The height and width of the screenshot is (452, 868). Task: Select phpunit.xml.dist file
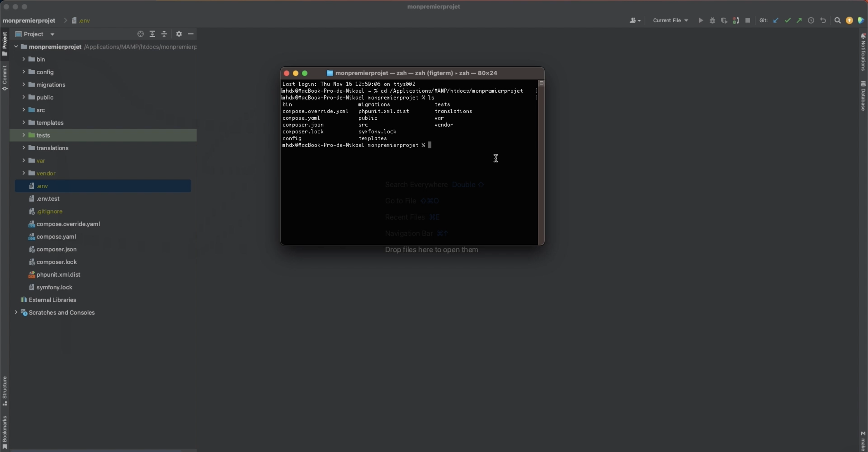click(58, 274)
